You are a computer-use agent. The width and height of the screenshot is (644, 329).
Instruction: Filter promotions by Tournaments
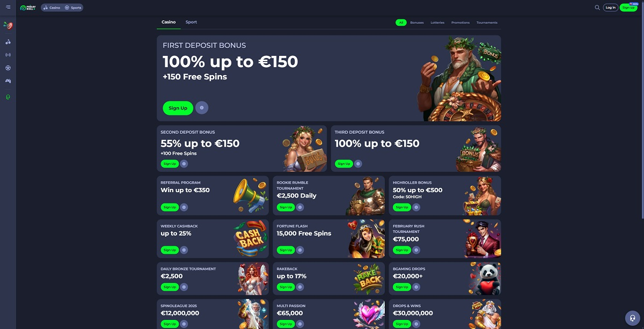pos(487,23)
